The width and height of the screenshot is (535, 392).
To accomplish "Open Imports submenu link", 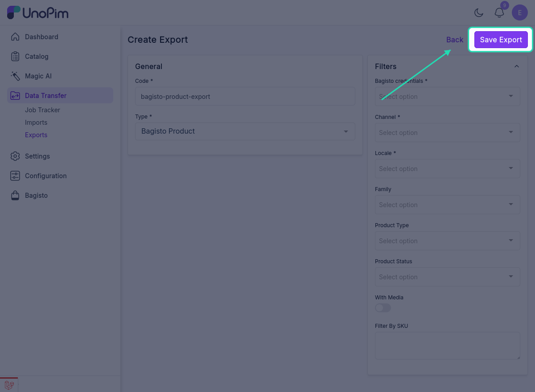I will click(x=36, y=122).
